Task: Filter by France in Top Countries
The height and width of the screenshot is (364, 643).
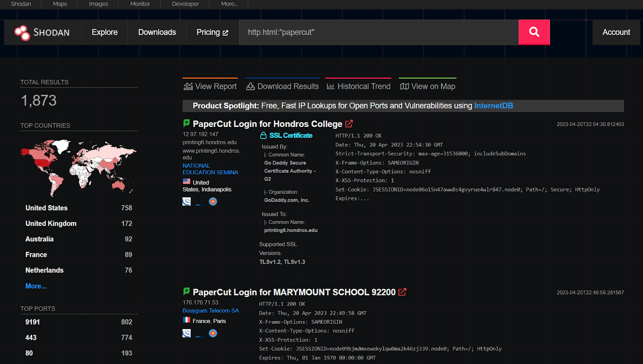Action: (79, 255)
